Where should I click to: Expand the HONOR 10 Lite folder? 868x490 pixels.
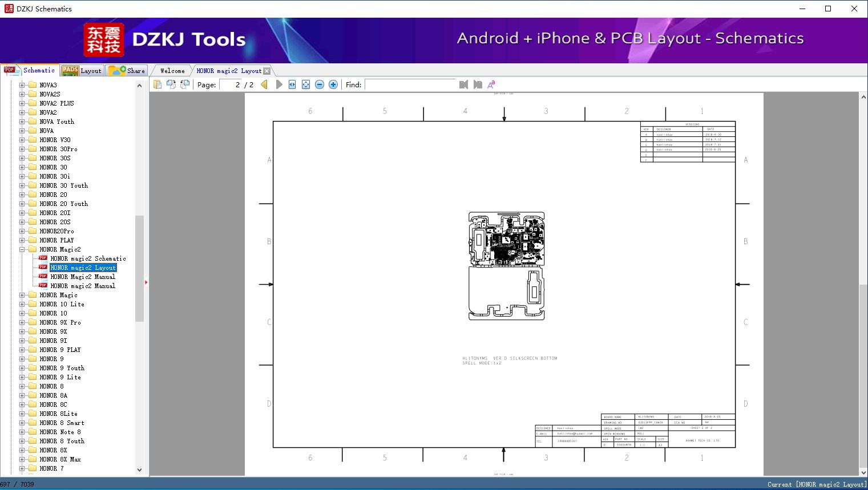coord(22,304)
